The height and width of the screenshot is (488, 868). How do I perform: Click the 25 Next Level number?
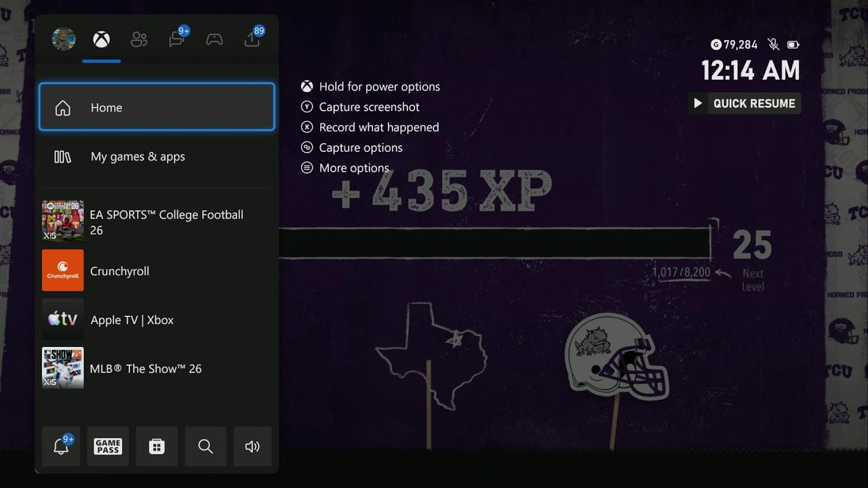[x=752, y=245]
